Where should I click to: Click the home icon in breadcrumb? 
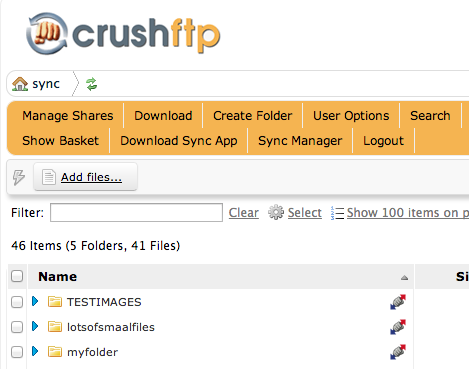20,84
